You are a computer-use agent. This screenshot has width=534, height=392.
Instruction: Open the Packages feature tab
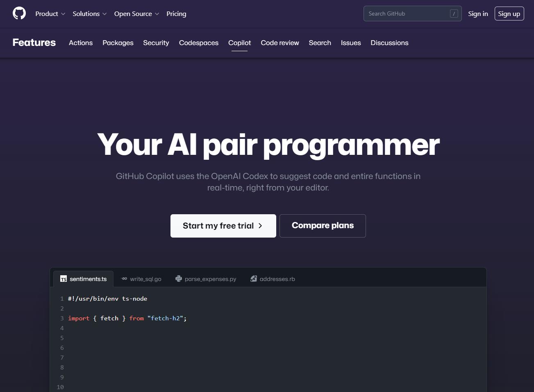pos(118,43)
